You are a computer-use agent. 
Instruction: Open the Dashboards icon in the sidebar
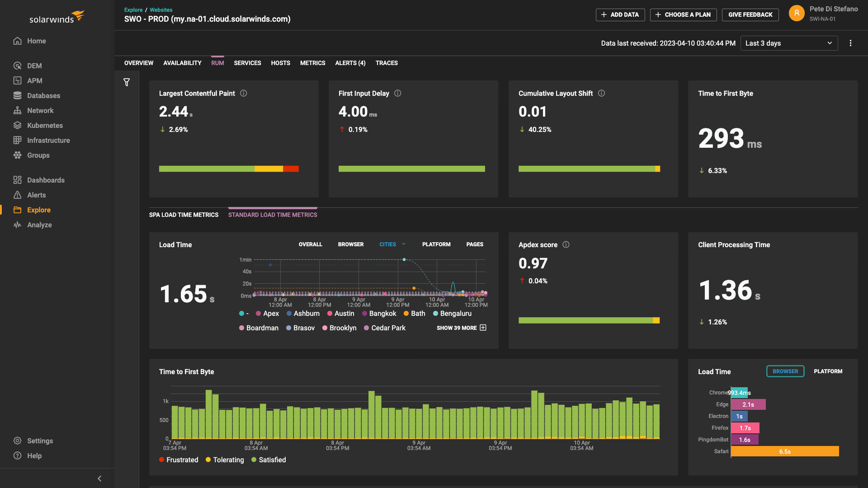click(x=17, y=180)
